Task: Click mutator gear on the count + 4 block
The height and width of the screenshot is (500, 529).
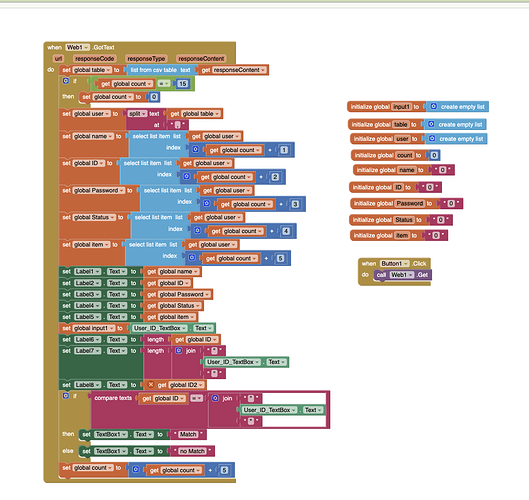Action: coord(198,230)
